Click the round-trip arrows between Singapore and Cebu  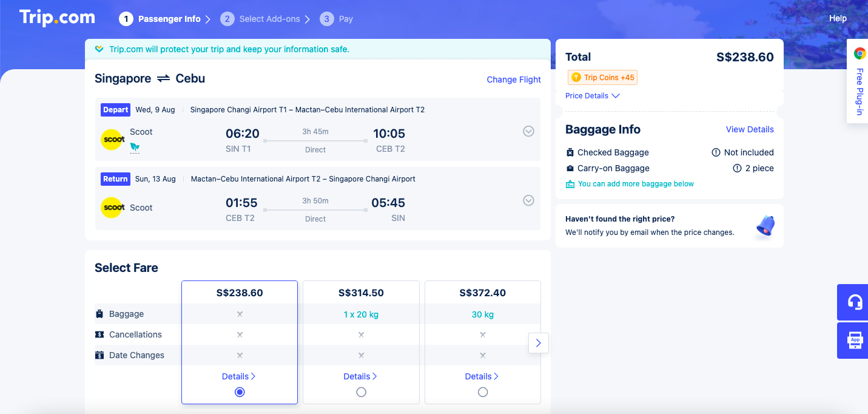[x=163, y=79]
